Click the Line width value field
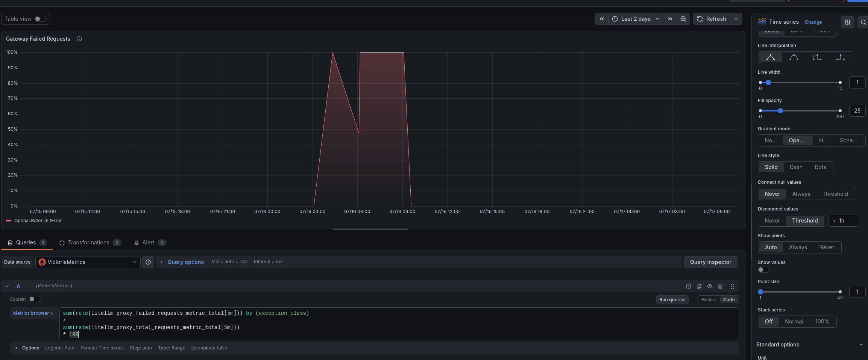The height and width of the screenshot is (360, 868). point(857,82)
